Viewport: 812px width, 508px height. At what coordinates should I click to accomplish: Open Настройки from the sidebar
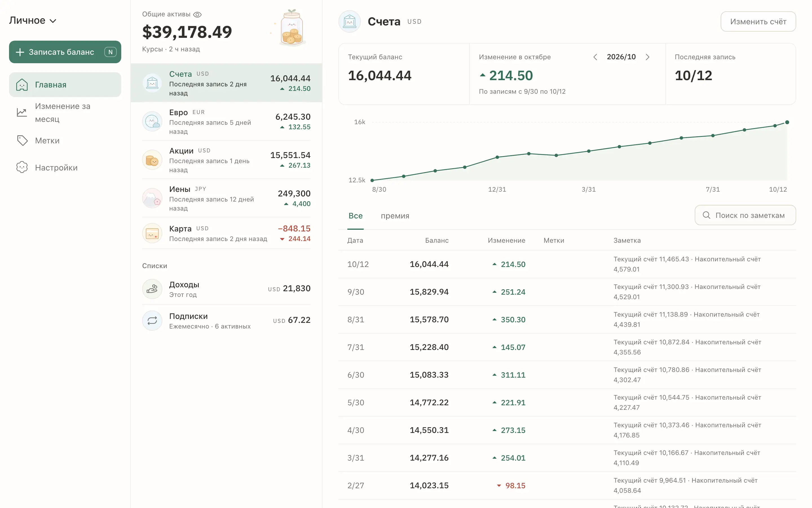click(x=65, y=167)
